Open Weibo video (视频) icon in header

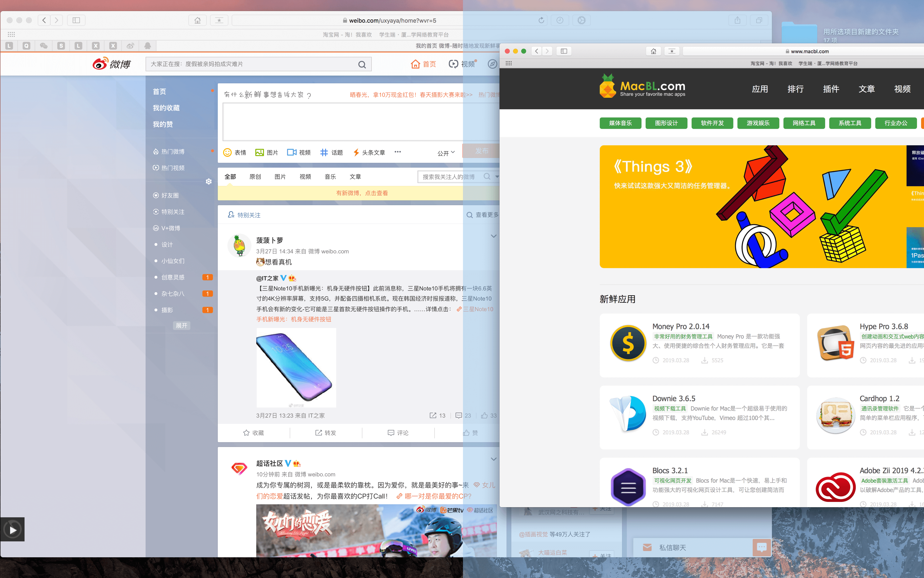tap(453, 64)
